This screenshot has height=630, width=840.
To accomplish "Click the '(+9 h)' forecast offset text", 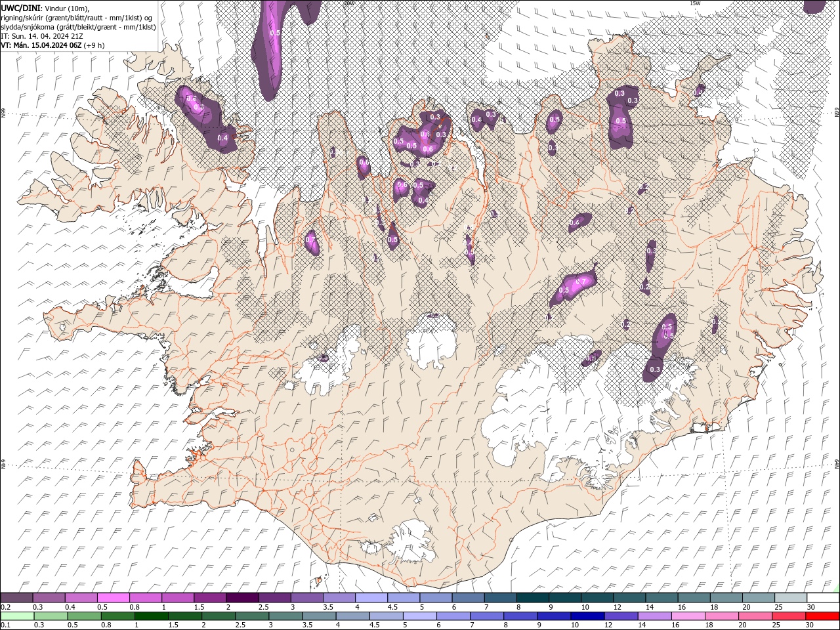I will coord(94,45).
